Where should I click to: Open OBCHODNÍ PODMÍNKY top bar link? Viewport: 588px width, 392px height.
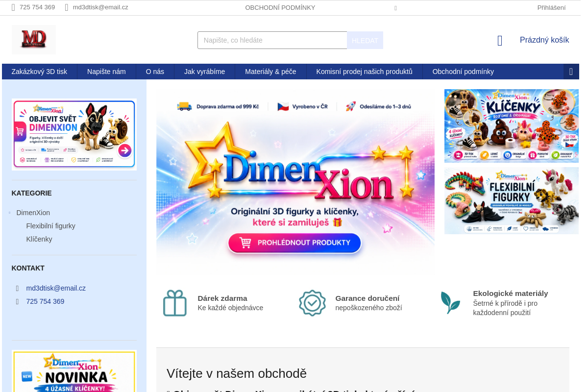(280, 7)
